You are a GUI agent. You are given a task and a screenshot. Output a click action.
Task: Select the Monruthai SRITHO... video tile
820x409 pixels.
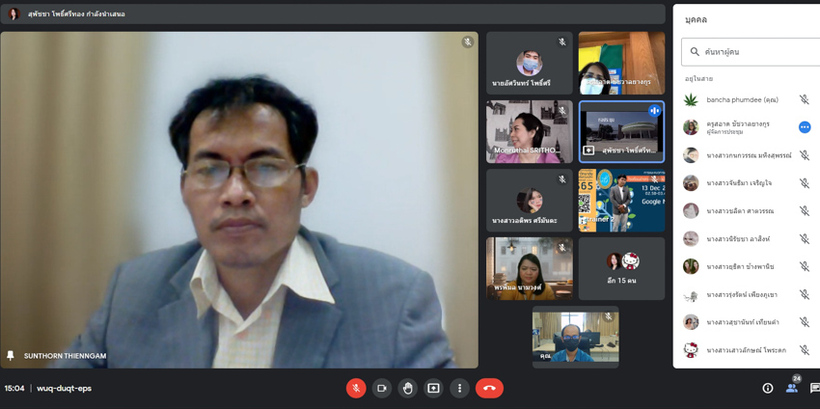pos(529,132)
